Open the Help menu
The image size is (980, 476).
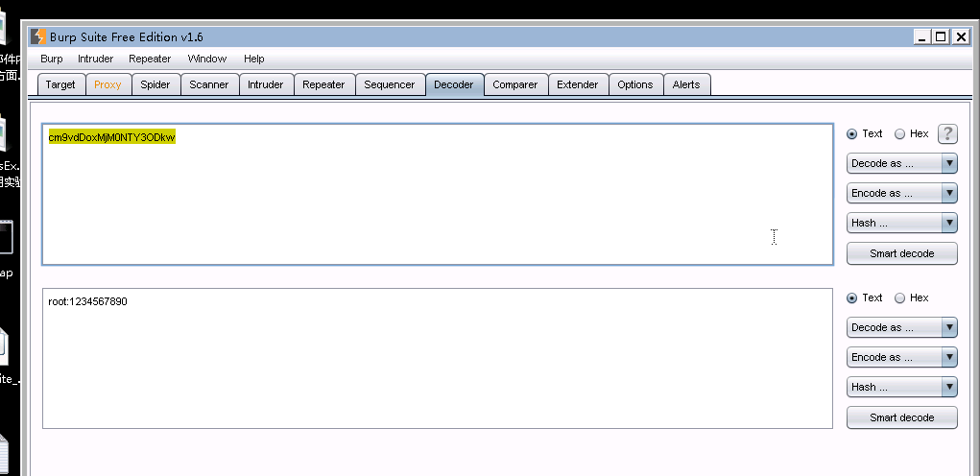tap(253, 59)
